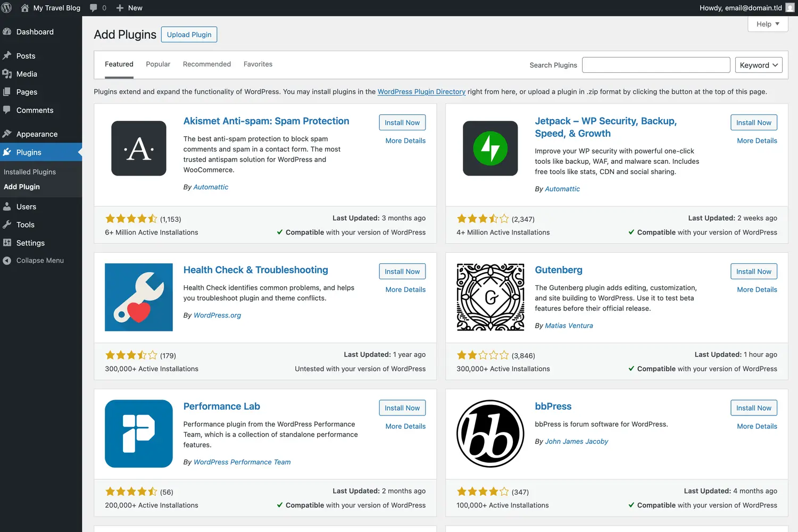View More Details for Akismet
This screenshot has height=532, width=798.
(405, 141)
